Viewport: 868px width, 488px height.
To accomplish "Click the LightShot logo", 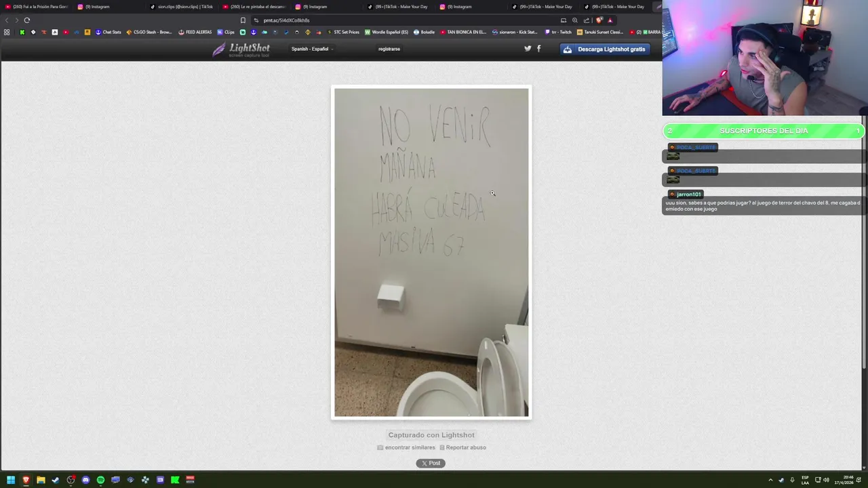I will (241, 49).
